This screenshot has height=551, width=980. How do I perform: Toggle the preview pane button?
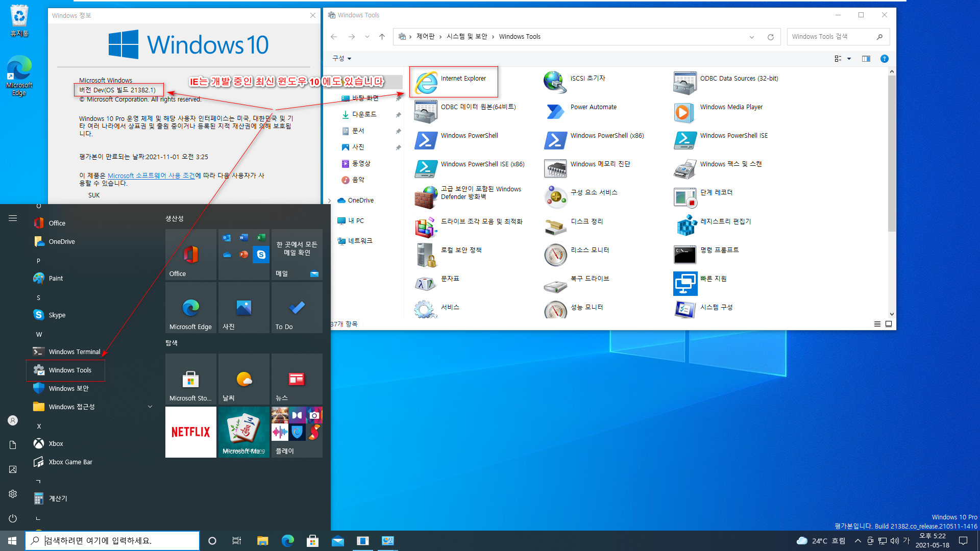866,59
